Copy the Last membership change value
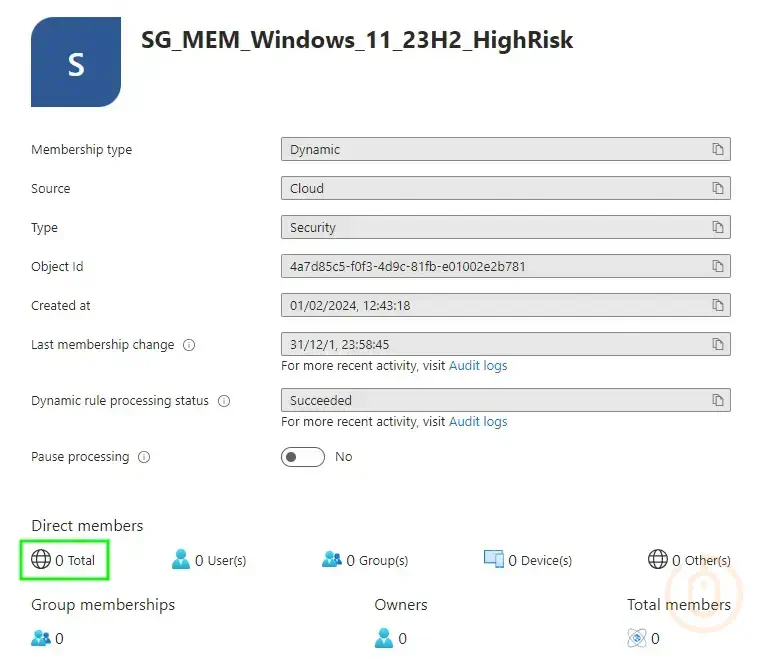The width and height of the screenshot is (770, 660). point(717,344)
